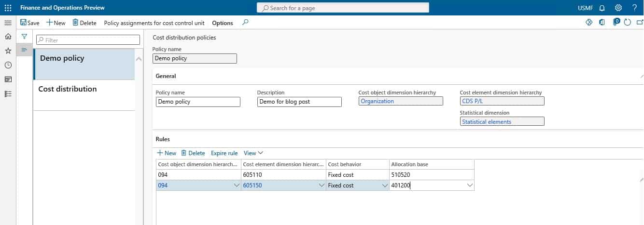Select Cost distribution in the list
This screenshot has width=644, height=225.
(84, 95)
